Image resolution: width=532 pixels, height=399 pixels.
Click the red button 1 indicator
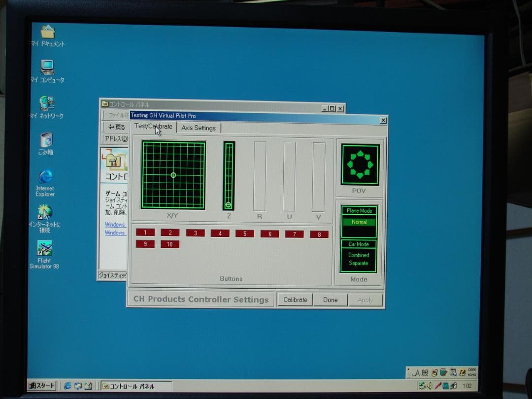click(145, 233)
